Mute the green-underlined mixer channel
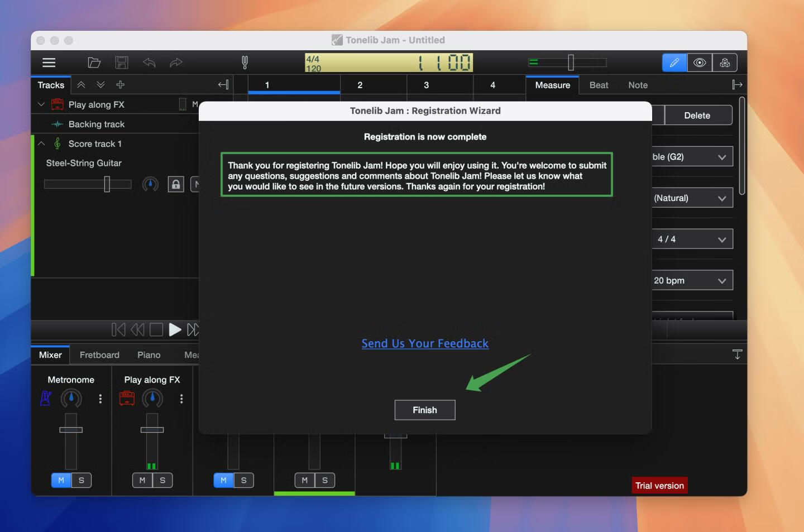The image size is (804, 532). coord(305,480)
